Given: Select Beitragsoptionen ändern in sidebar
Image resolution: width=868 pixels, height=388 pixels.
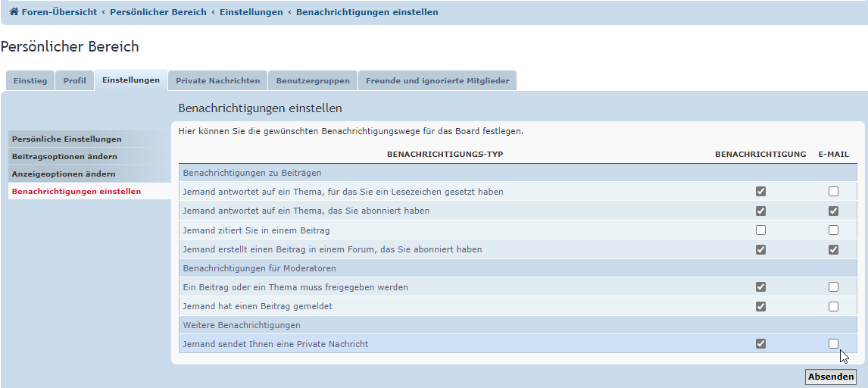Looking at the screenshot, I should click(x=64, y=157).
